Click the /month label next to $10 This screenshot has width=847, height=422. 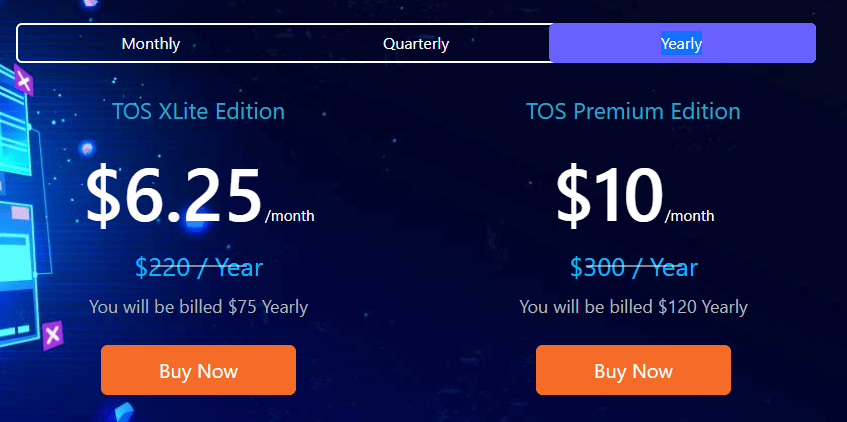click(689, 216)
